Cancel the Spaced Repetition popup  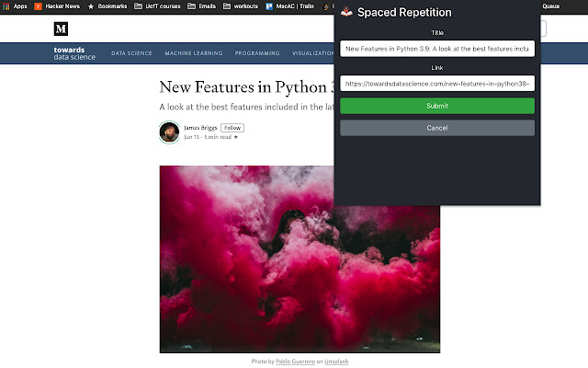437,128
